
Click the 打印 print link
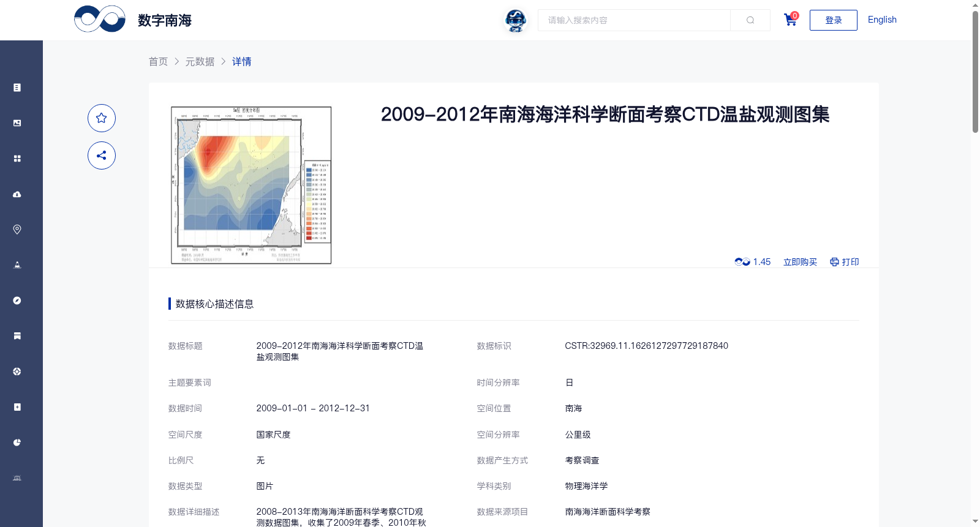(x=845, y=262)
